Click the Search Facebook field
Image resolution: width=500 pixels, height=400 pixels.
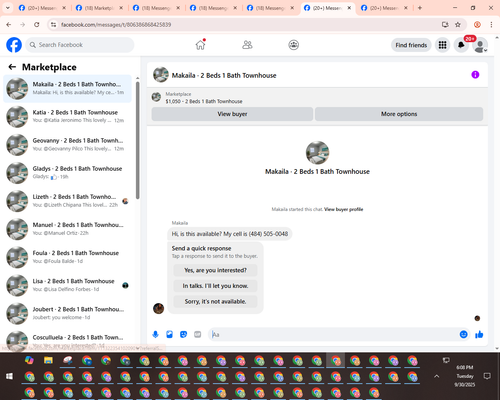80,45
